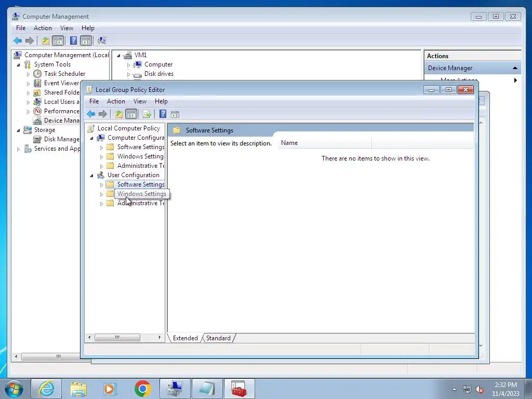
Task: Go back in Group Policy Editor toolbar
Action: point(90,114)
